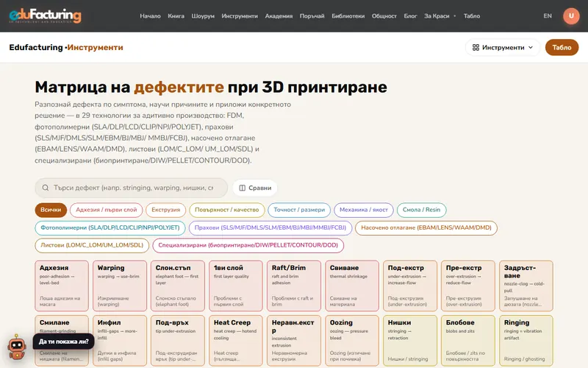Open the Oozing defect card
The width and height of the screenshot is (588, 368).
click(352, 341)
